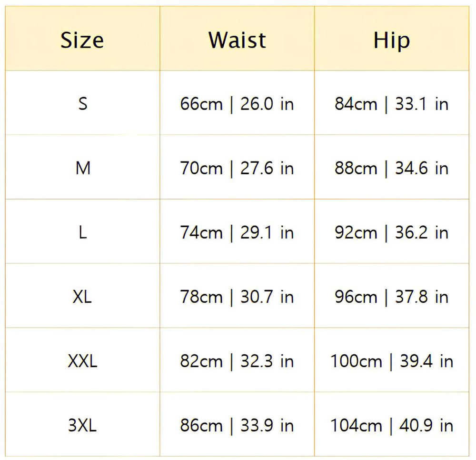Select the L size cell
This screenshot has height=460, width=476.
[x=82, y=232]
